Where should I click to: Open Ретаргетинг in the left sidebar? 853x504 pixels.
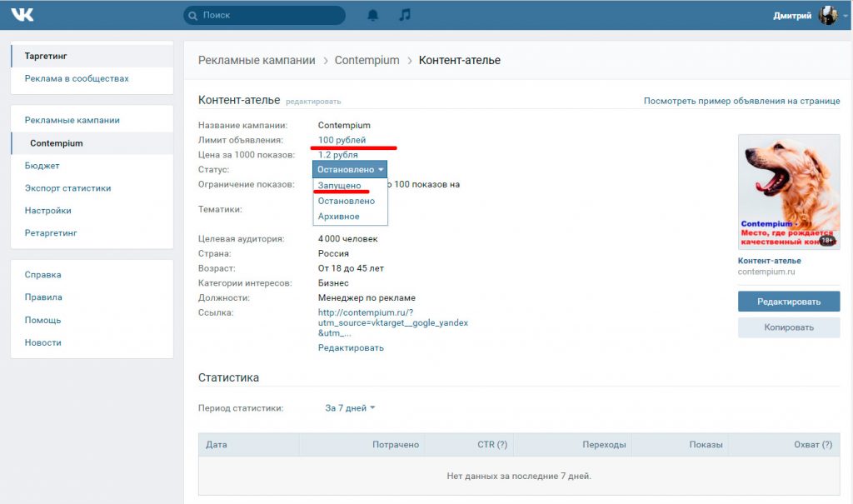point(51,233)
